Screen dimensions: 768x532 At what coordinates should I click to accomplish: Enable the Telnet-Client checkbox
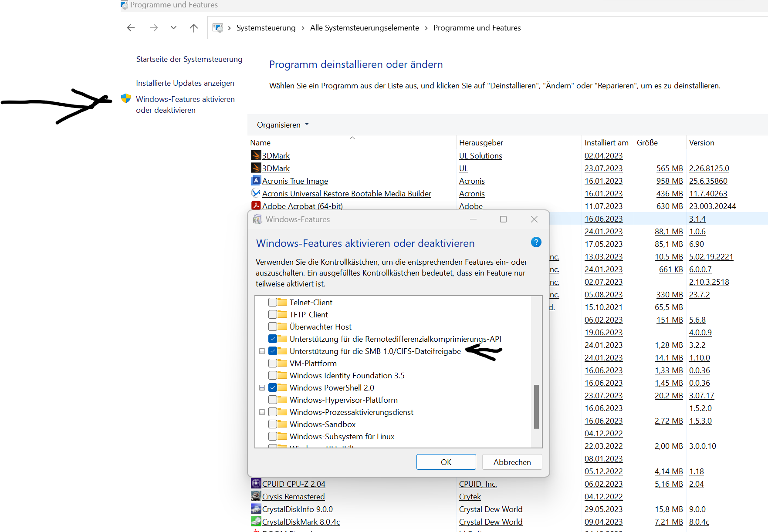coord(273,302)
